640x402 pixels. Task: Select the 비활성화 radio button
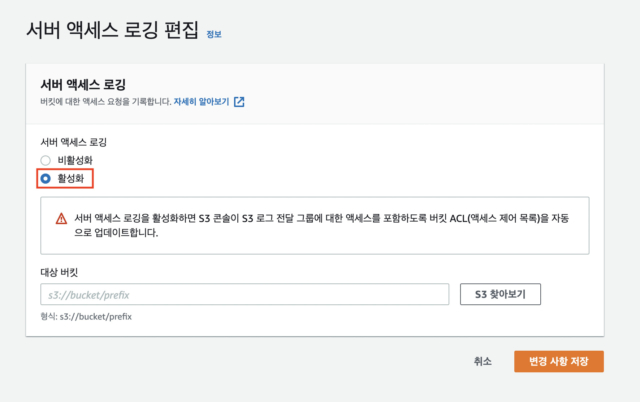46,160
